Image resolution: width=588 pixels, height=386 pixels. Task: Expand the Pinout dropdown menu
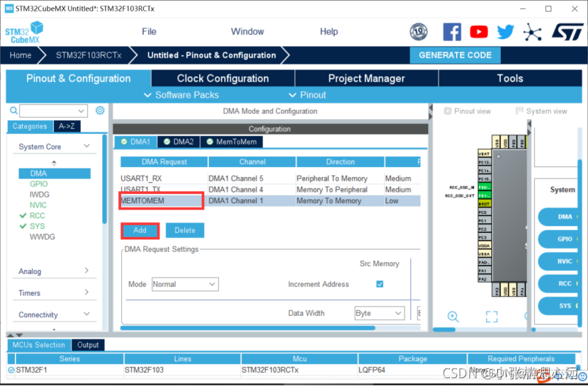307,95
